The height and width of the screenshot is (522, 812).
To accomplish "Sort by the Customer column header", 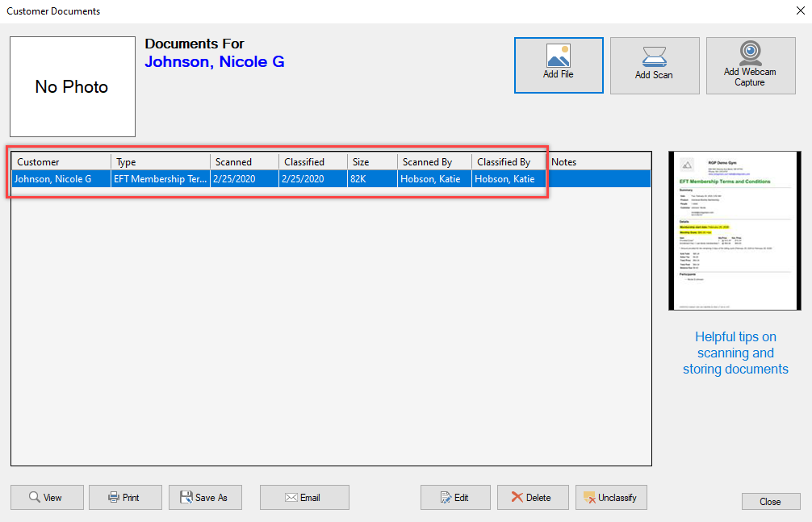I will (x=61, y=161).
